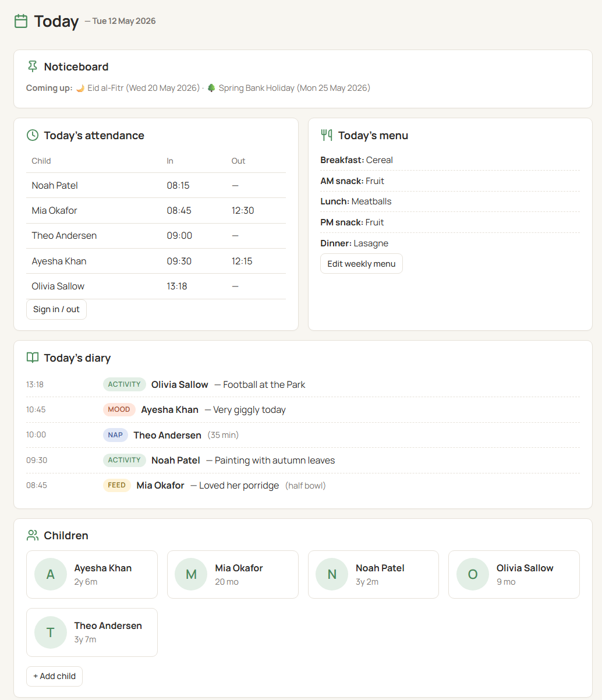
Task: Open the Edit weekly menu button
Action: [362, 264]
